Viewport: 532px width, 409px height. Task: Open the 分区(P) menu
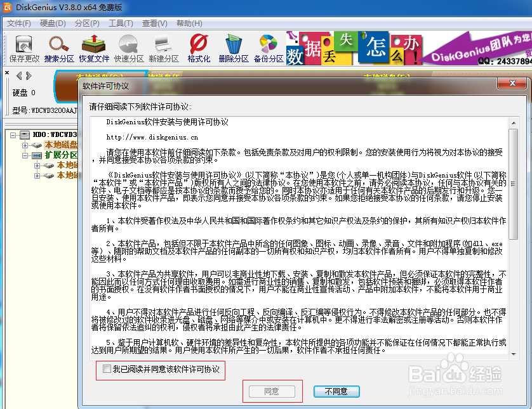click(87, 23)
